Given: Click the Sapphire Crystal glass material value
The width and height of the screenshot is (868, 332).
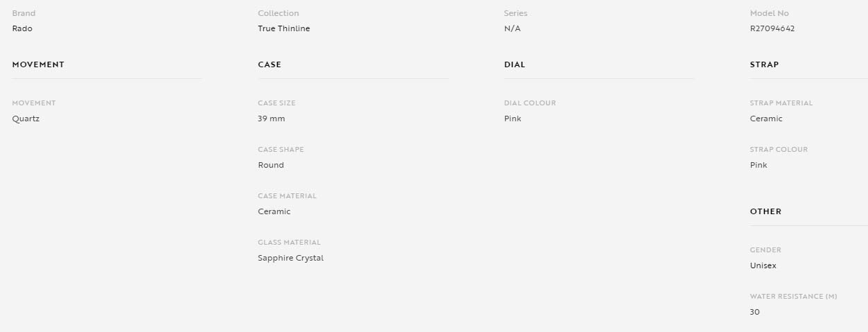Looking at the screenshot, I should coord(291,258).
